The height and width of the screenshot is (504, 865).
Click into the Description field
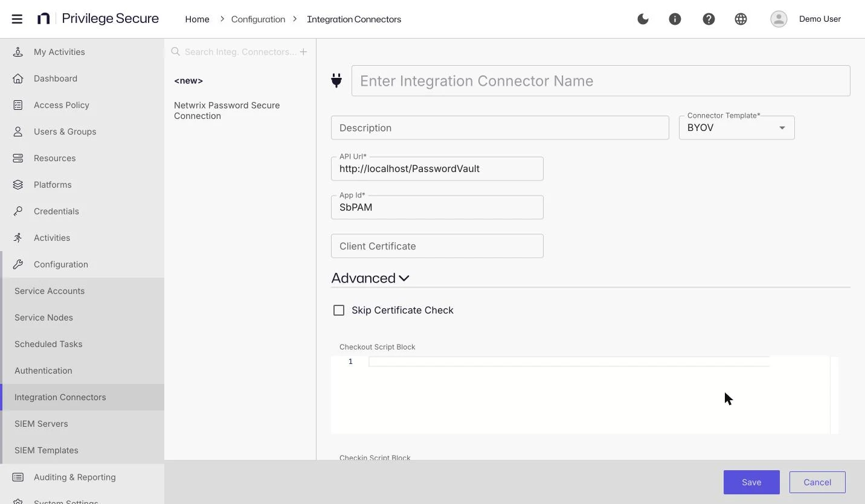500,127
